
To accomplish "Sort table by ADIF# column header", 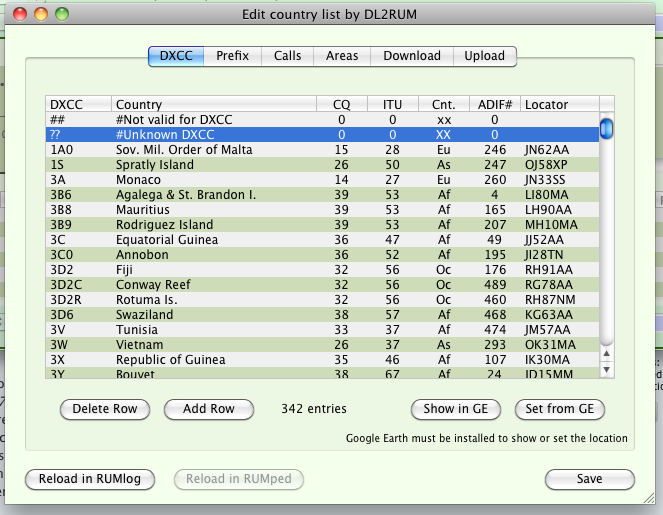I will click(494, 104).
